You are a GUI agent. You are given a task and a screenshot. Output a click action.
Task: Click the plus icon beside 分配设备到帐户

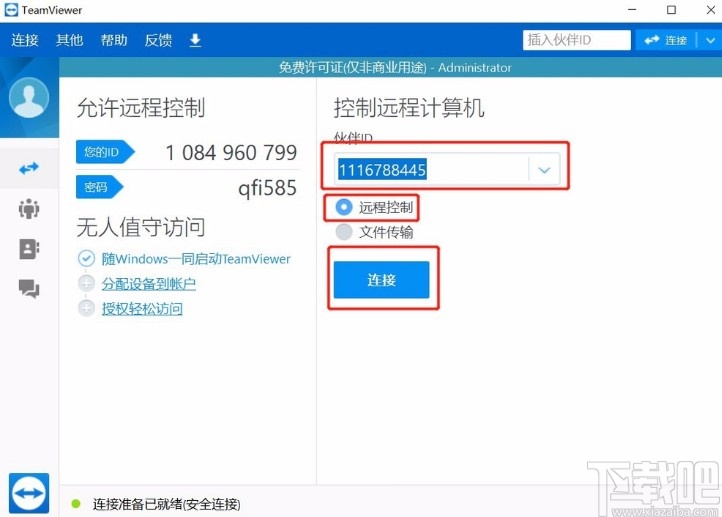[x=86, y=283]
